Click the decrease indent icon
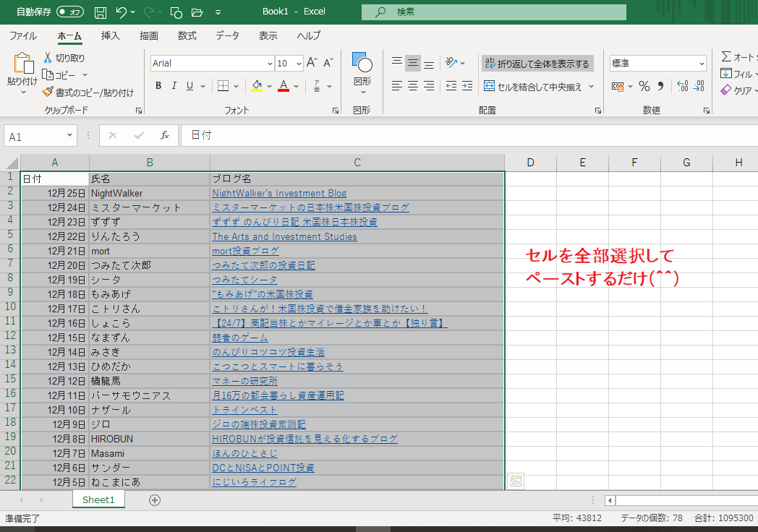Viewport: 758px width, 532px height. 451,86
